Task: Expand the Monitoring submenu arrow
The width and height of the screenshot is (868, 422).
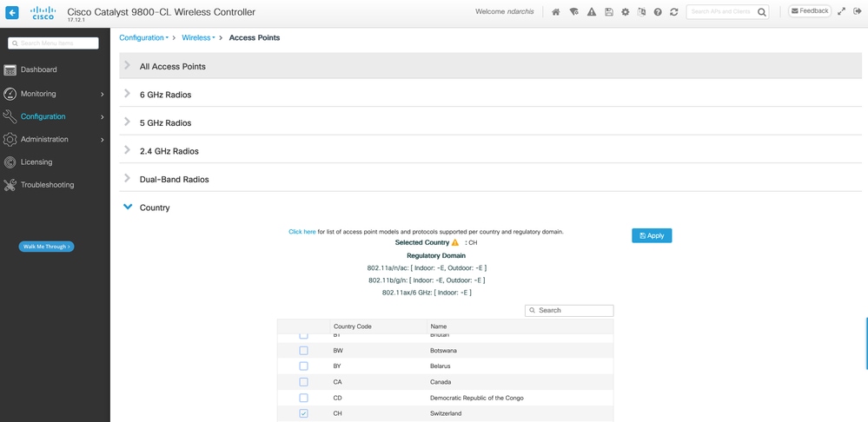Action: pyautogui.click(x=102, y=95)
